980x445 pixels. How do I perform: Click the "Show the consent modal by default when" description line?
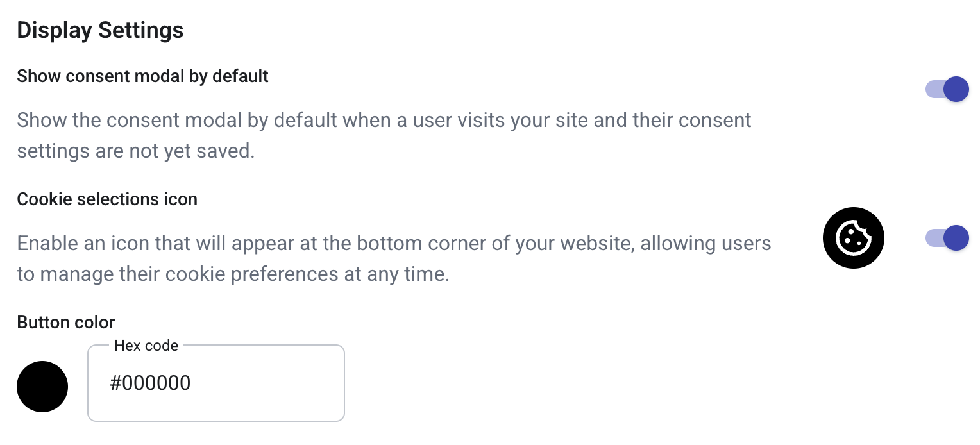coord(384,120)
